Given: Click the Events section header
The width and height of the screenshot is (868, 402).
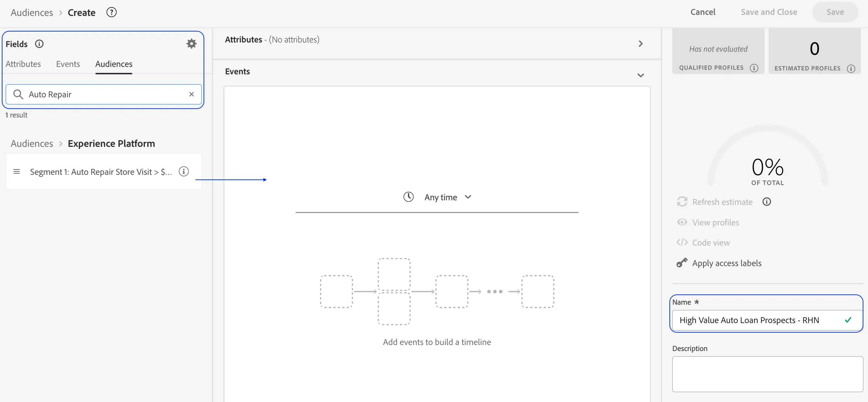Looking at the screenshot, I should click(237, 71).
